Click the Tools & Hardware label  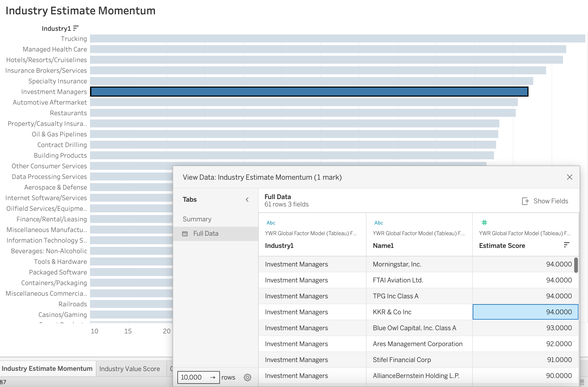point(60,262)
